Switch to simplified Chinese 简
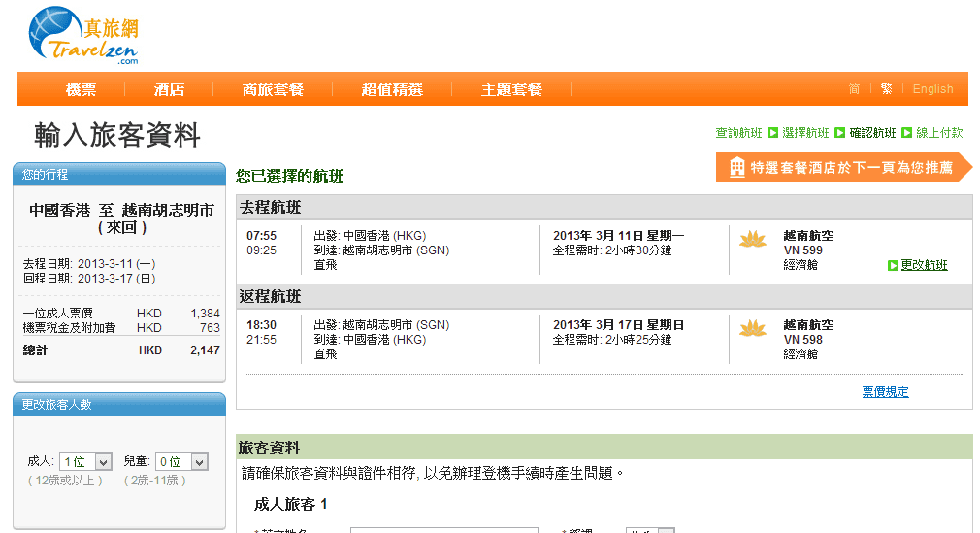The image size is (980, 533). [854, 89]
